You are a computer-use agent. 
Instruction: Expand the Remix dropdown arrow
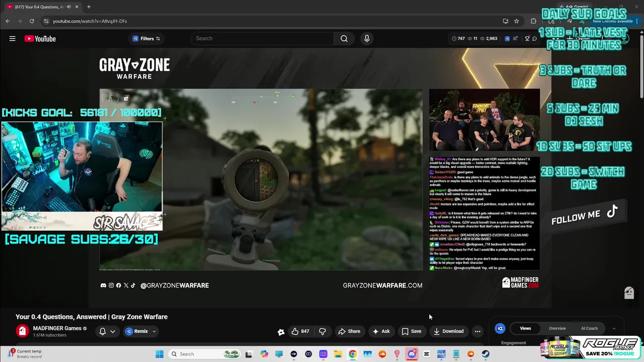point(154,331)
